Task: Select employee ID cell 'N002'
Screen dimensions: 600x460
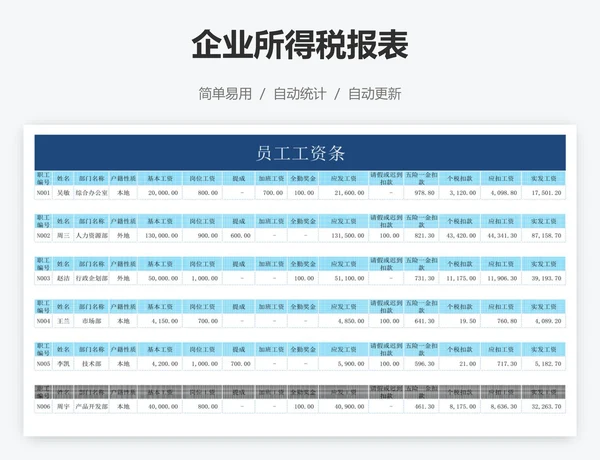Action: [43, 236]
